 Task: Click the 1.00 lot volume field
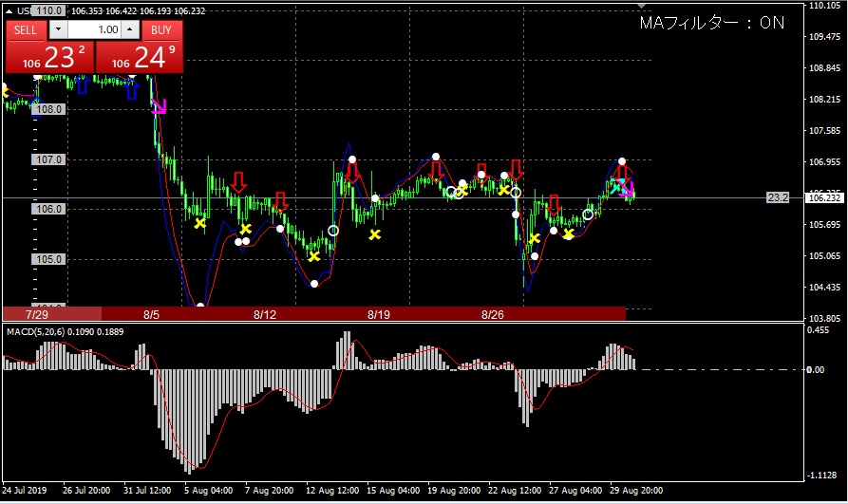pyautogui.click(x=94, y=29)
